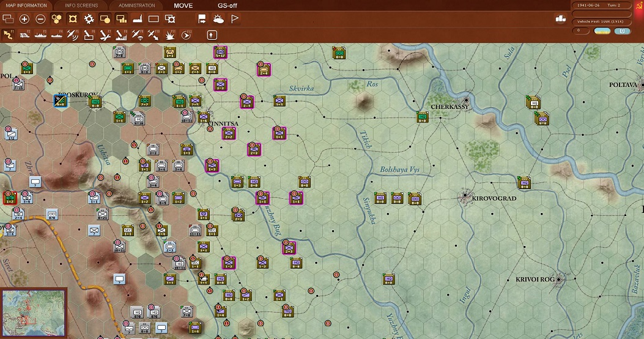Click the Soviet hammer and sickle emblem

(x=638, y=4)
